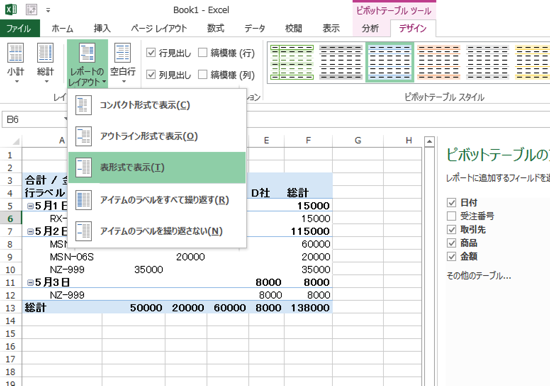Click the 総計 label in row 13

pos(35,308)
